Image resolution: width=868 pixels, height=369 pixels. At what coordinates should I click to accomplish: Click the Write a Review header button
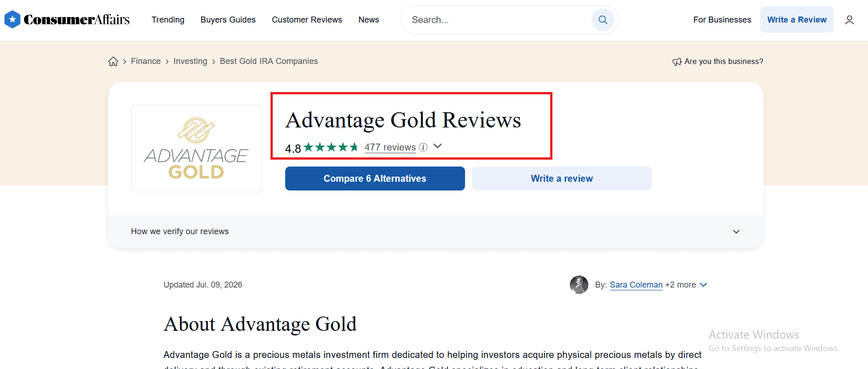tap(797, 20)
